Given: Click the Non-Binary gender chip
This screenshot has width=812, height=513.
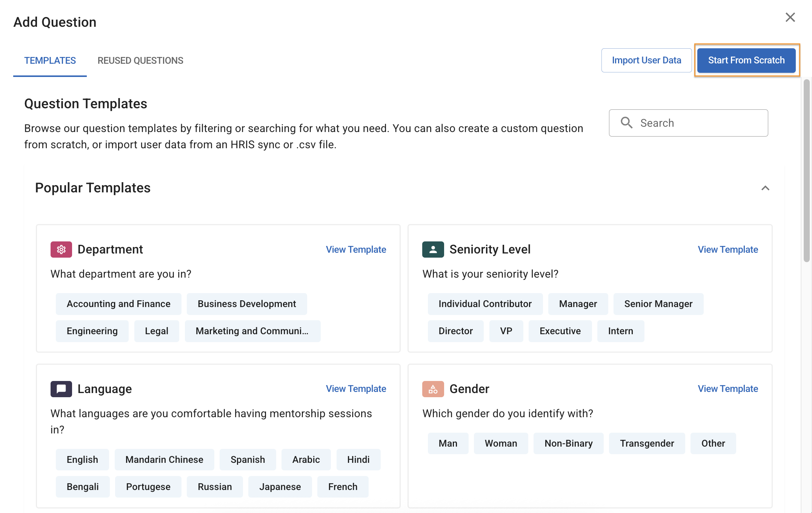Looking at the screenshot, I should [568, 444].
